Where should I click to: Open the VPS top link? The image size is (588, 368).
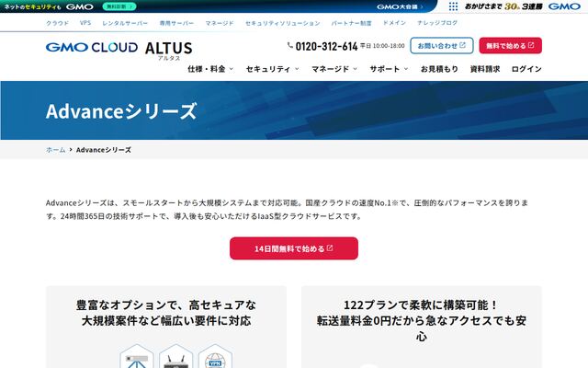pos(85,22)
